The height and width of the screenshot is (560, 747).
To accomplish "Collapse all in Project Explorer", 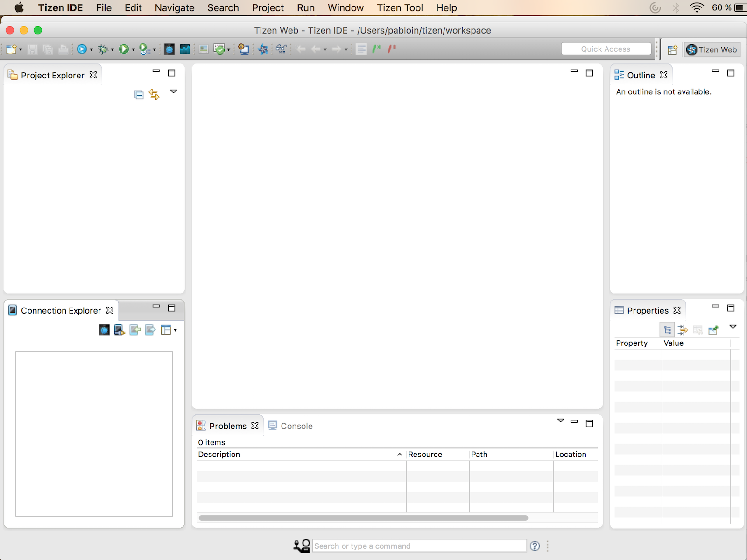I will (139, 95).
